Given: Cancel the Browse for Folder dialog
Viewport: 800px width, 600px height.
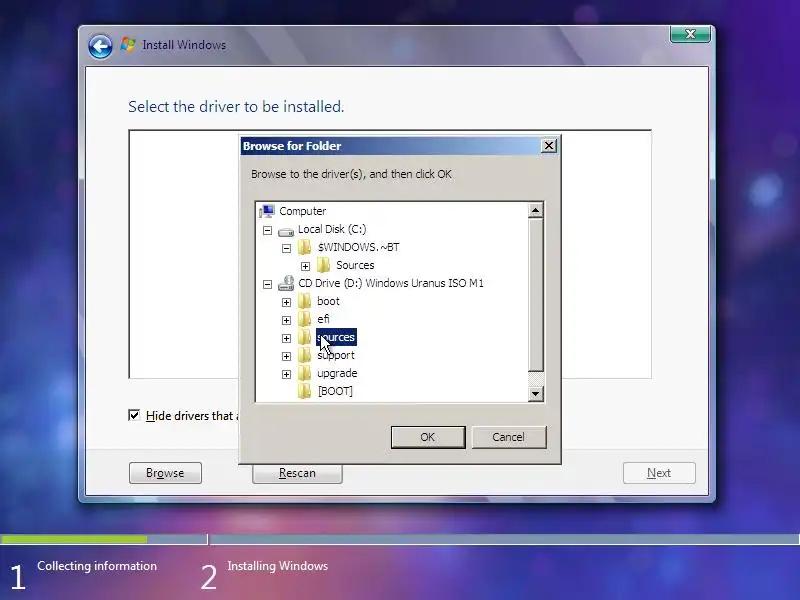Looking at the screenshot, I should pos(509,437).
